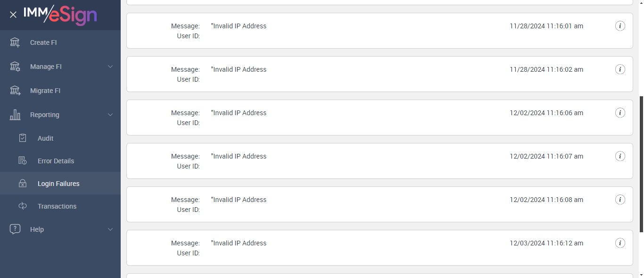Click the Audit clipboard icon

pyautogui.click(x=23, y=138)
